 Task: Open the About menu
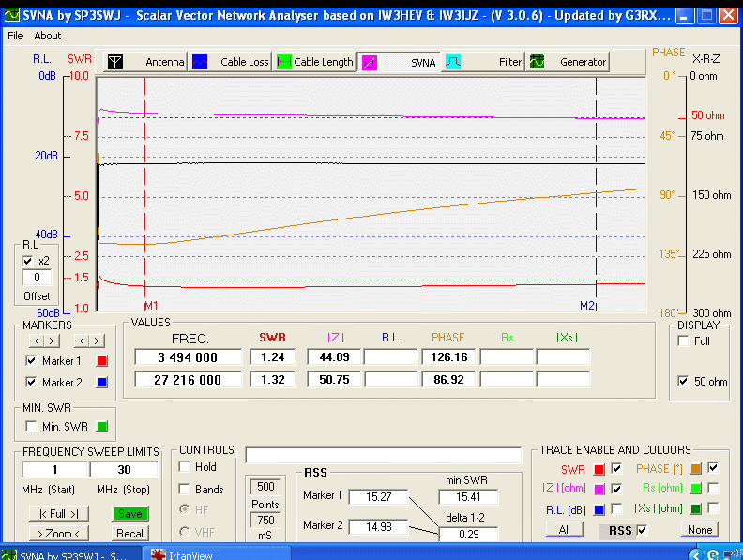48,36
